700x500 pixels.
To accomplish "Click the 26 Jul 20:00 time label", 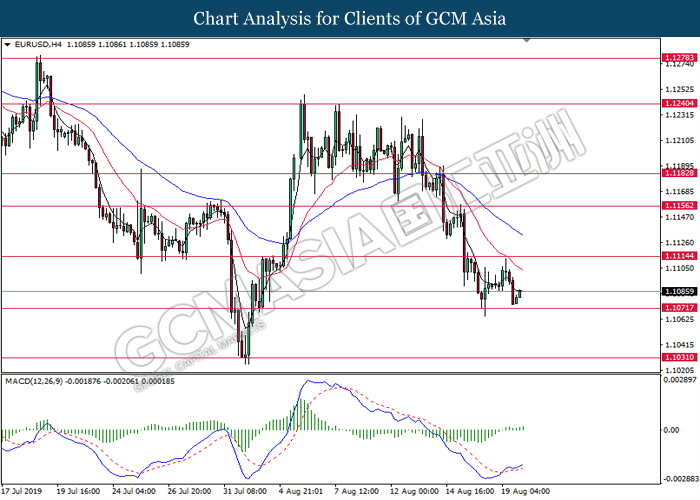I will coord(189,491).
